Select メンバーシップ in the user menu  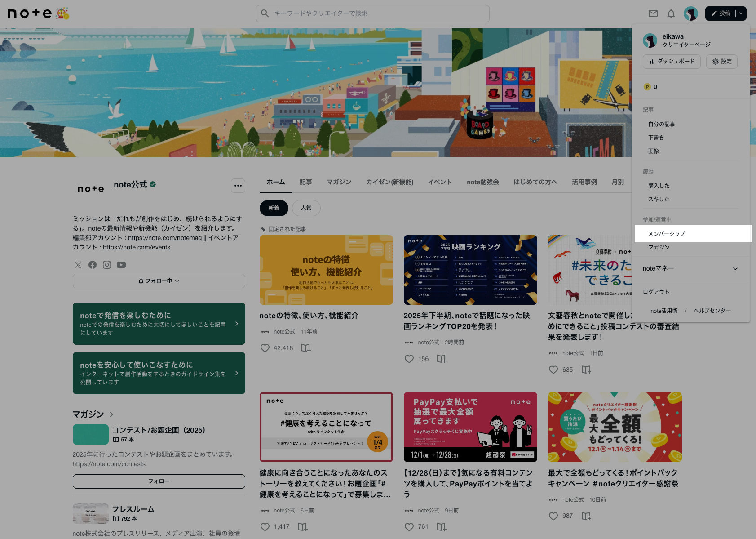pos(693,234)
